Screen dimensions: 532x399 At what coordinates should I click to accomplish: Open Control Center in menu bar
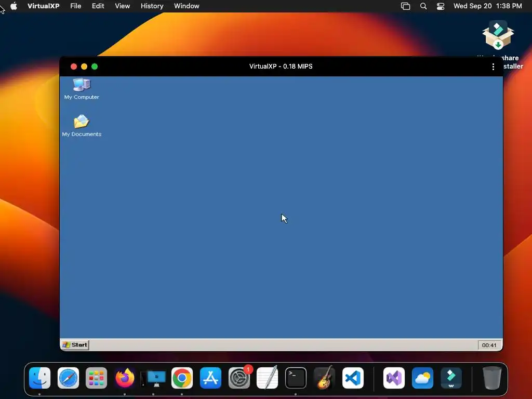(441, 6)
